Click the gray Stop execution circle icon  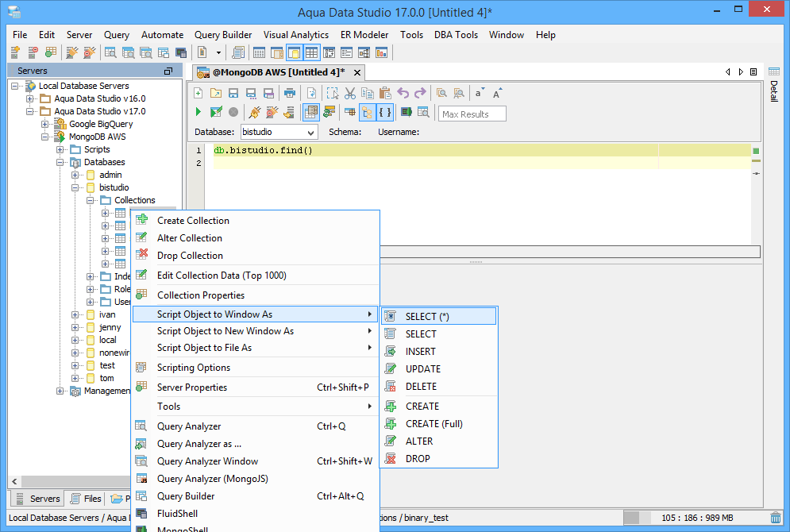coord(233,112)
